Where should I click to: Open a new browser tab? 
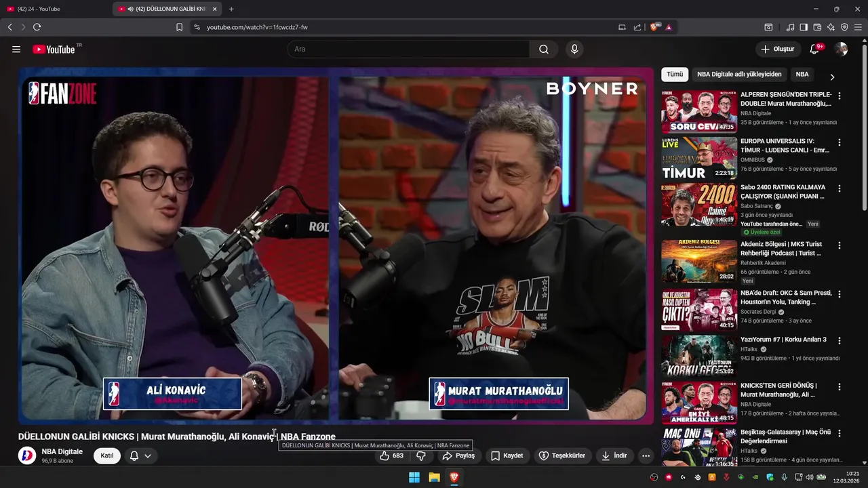point(231,9)
